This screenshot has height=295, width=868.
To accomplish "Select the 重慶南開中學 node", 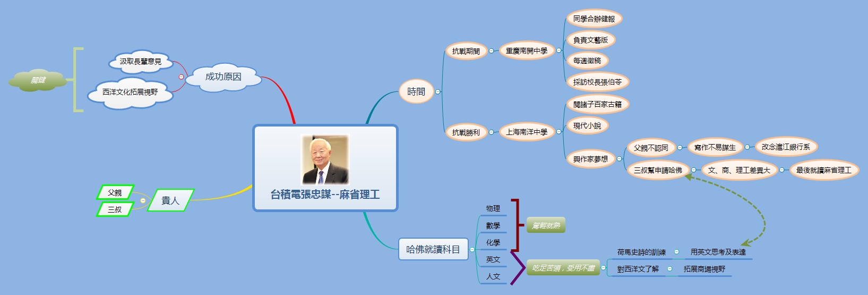I will 527,50.
